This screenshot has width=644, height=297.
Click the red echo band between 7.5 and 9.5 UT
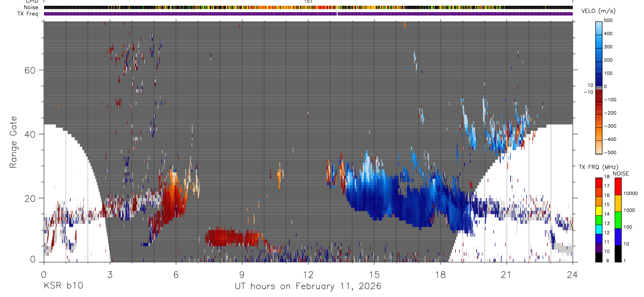pyautogui.click(x=233, y=237)
